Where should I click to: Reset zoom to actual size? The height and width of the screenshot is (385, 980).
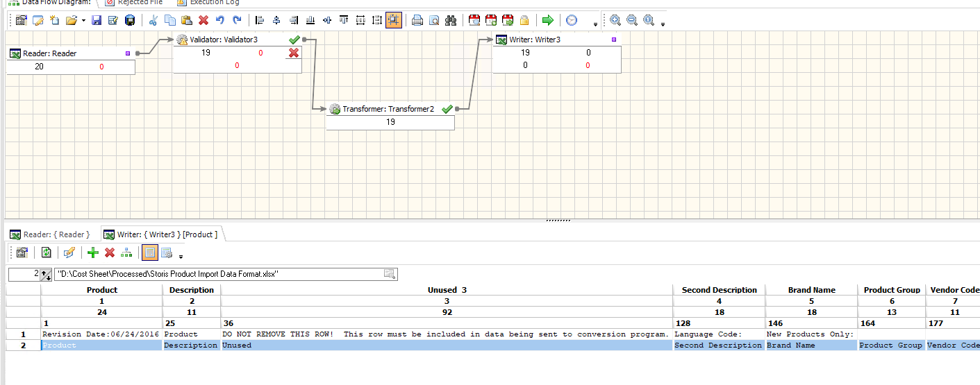pyautogui.click(x=649, y=20)
